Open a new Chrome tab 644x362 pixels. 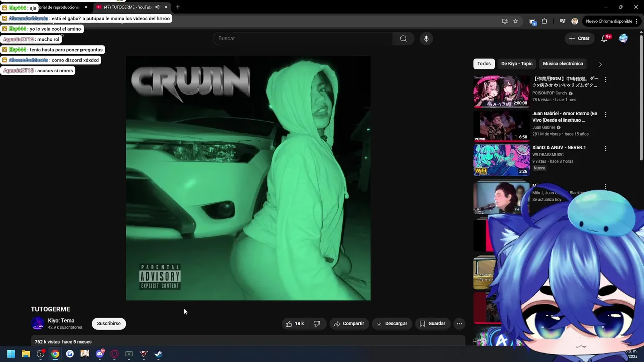click(178, 7)
